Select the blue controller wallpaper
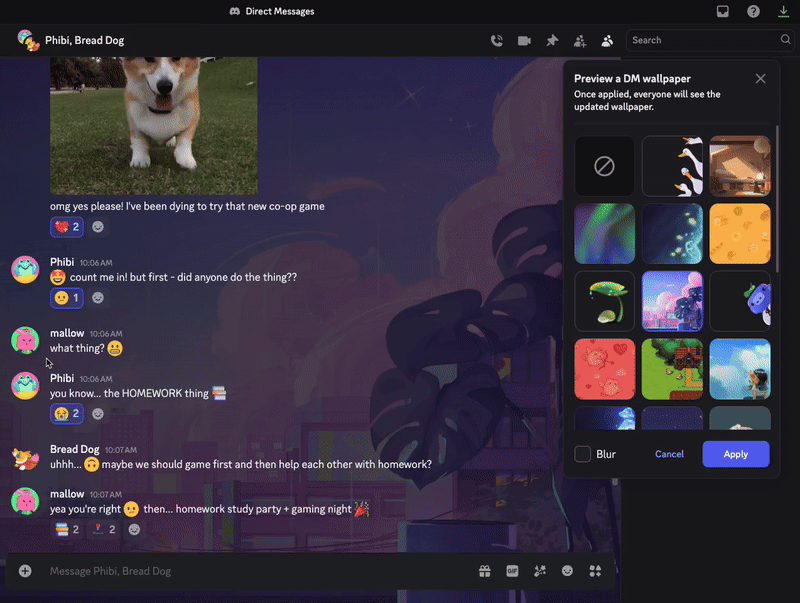This screenshot has width=800, height=603. (740, 301)
